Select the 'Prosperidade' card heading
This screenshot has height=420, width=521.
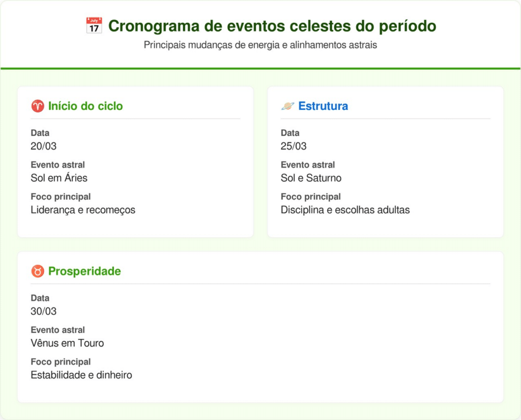point(84,272)
